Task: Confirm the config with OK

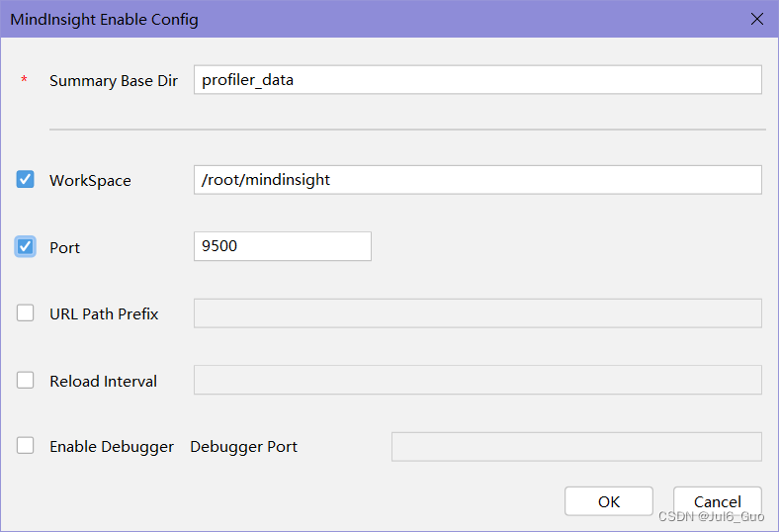Action: coord(609,501)
